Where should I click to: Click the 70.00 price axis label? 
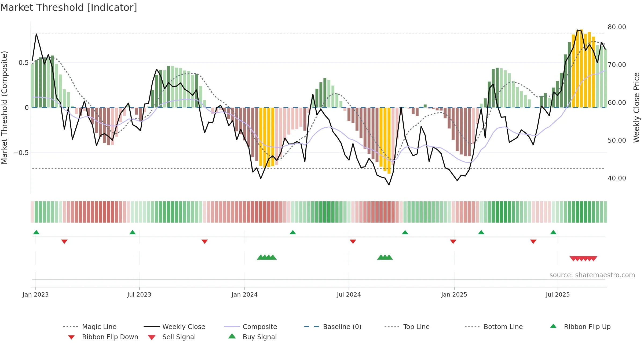pos(617,65)
